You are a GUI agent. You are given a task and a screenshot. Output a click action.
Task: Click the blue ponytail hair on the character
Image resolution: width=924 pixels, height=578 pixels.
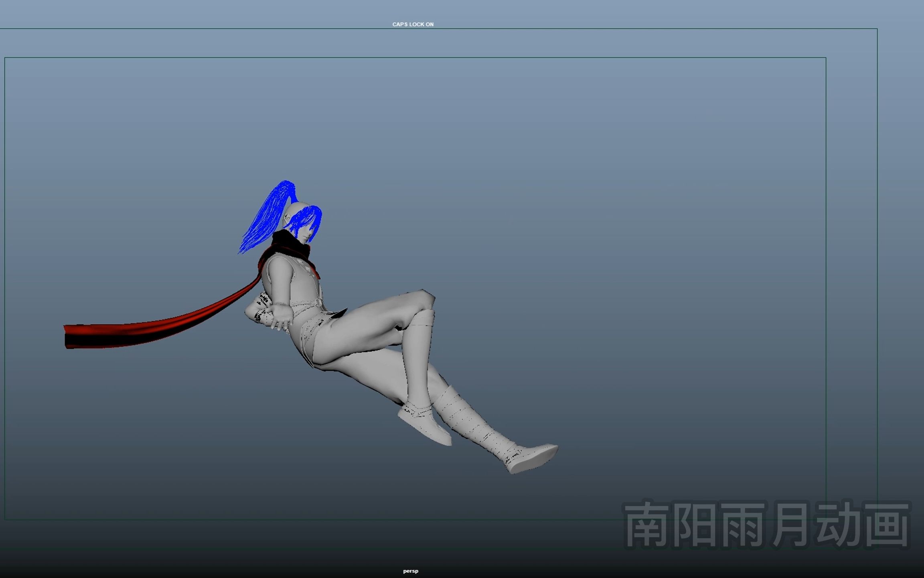[268, 215]
